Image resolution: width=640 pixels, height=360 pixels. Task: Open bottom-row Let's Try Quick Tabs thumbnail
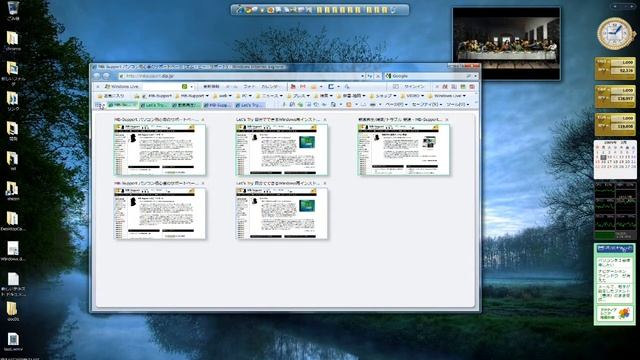(282, 213)
